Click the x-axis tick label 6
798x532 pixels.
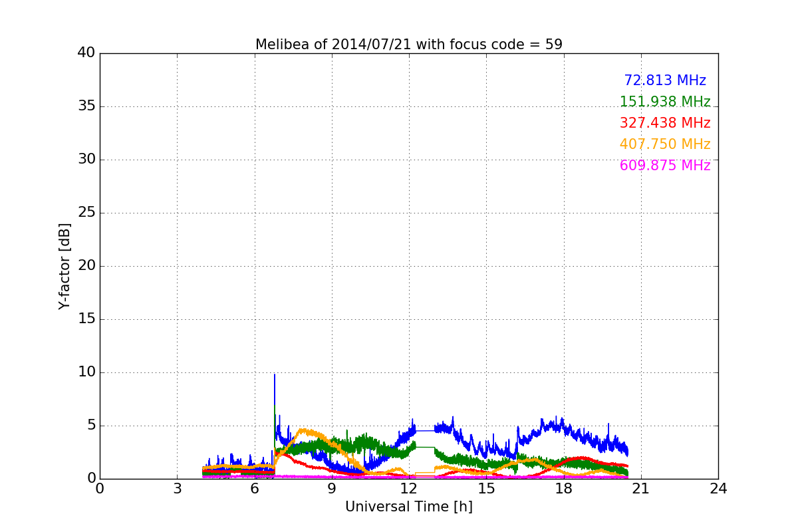255,488
